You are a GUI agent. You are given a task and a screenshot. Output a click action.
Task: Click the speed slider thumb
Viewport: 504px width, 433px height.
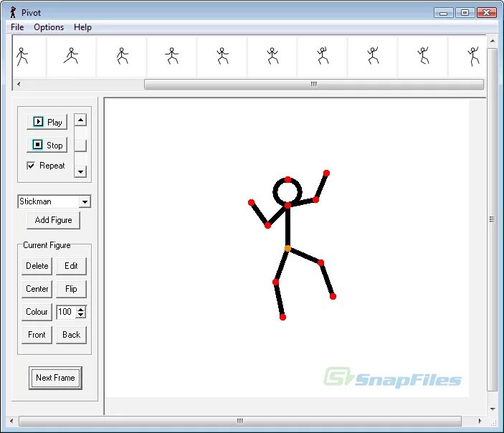(80, 146)
